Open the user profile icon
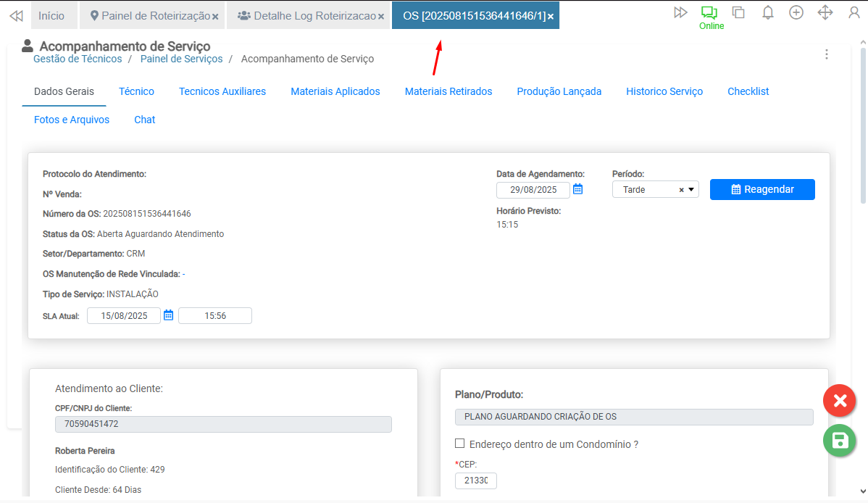The image size is (868, 503). tap(854, 12)
